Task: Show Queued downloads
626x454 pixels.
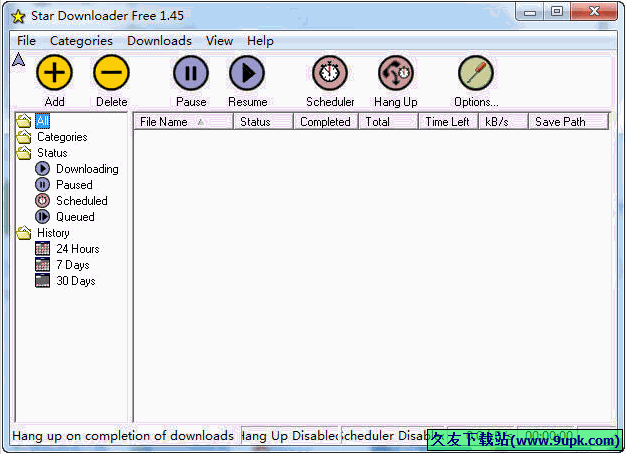Action: pyautogui.click(x=75, y=217)
